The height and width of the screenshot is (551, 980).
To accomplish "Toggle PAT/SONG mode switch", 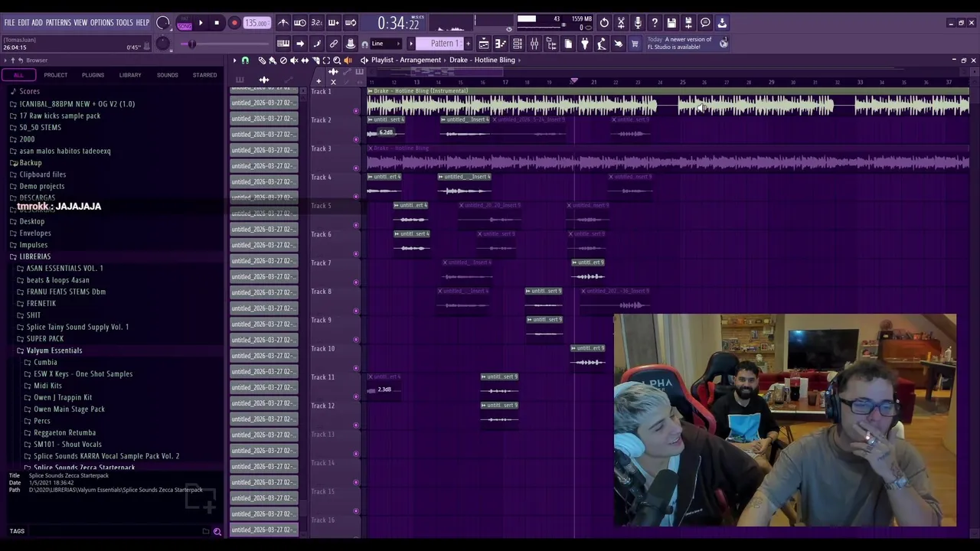I will tap(185, 24).
